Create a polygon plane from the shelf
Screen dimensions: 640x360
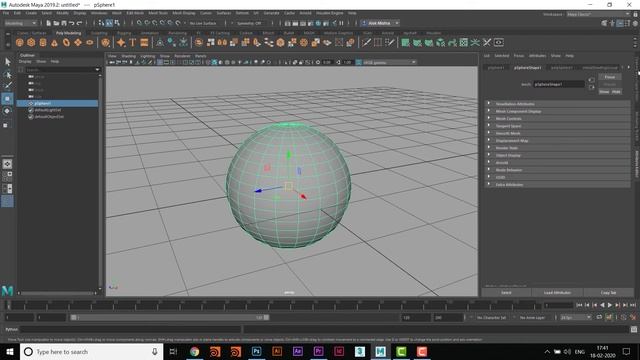coord(78,42)
